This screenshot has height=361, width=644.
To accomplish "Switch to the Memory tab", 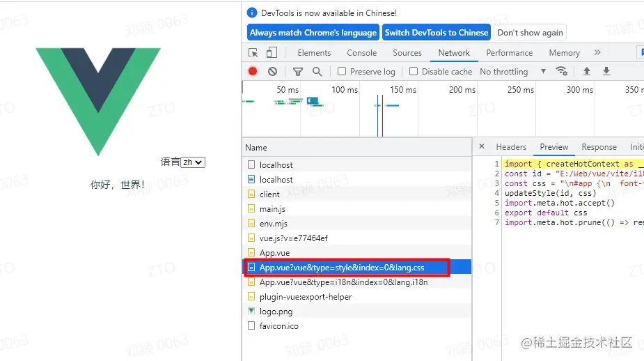I will 565,53.
